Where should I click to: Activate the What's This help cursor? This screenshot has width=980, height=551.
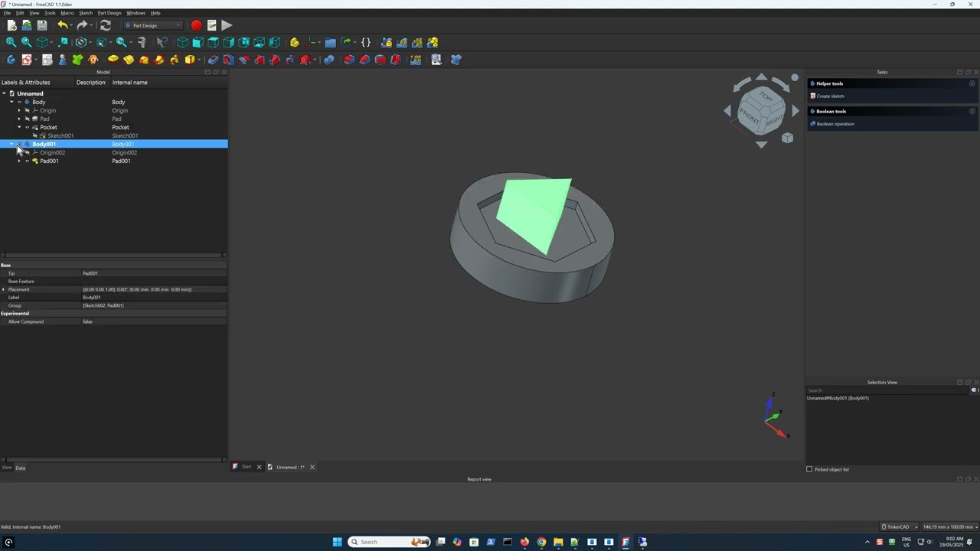point(162,42)
